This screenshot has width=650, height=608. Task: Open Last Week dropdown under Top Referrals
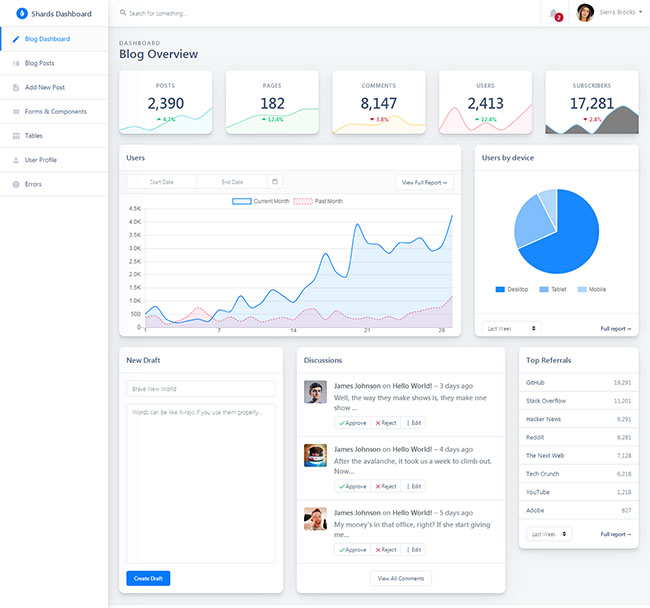pos(549,534)
